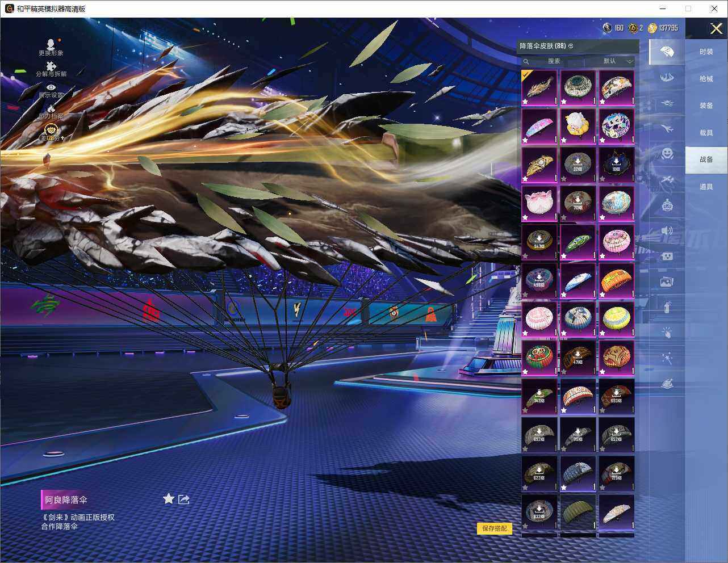Download the 47KB parachute skin
The image size is (728, 563).
pos(578,358)
